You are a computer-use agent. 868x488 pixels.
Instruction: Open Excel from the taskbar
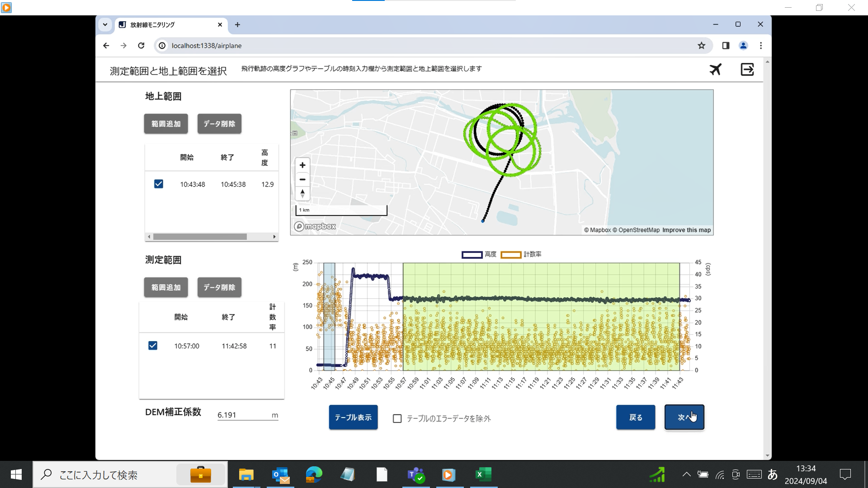pos(483,474)
